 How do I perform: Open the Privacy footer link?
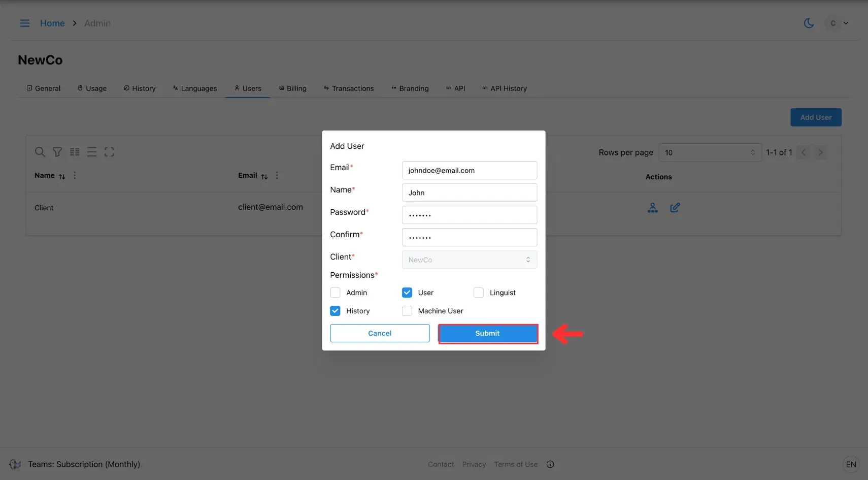coord(474,464)
